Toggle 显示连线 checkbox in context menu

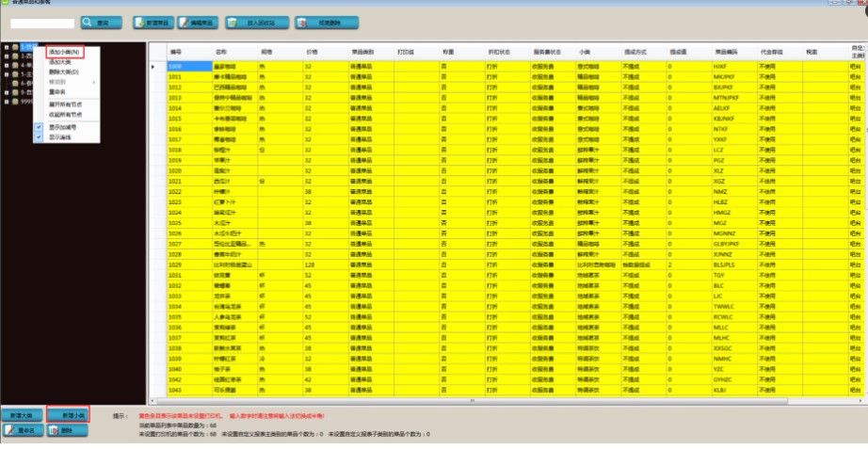40,137
